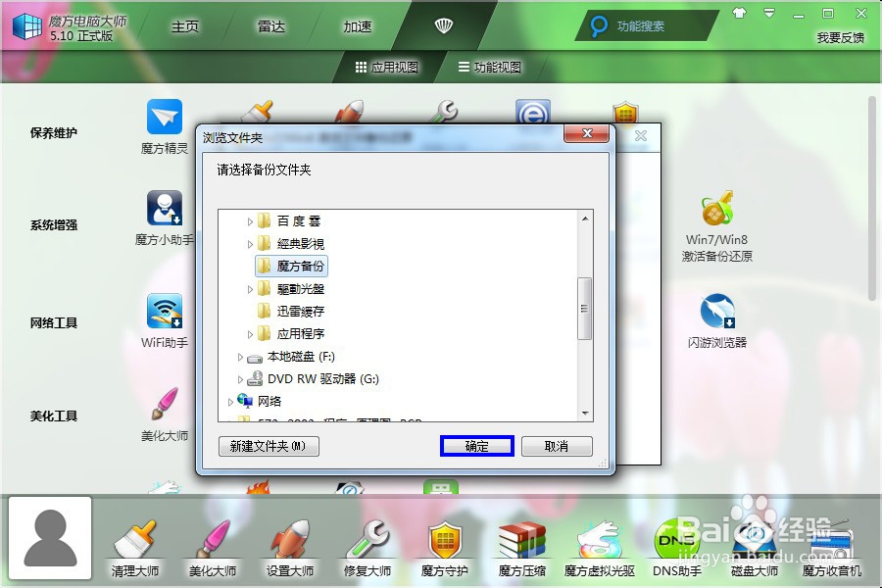
Task: Select 系统增强 category label
Action: coord(54,225)
